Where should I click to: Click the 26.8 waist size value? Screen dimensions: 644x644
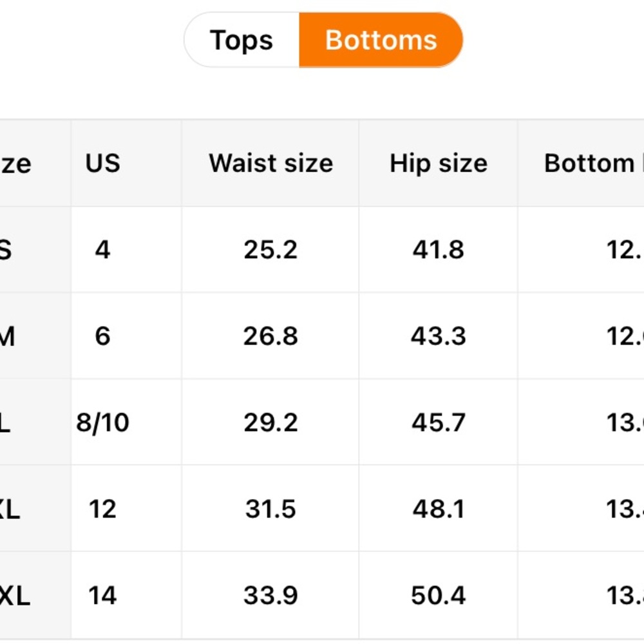click(270, 336)
